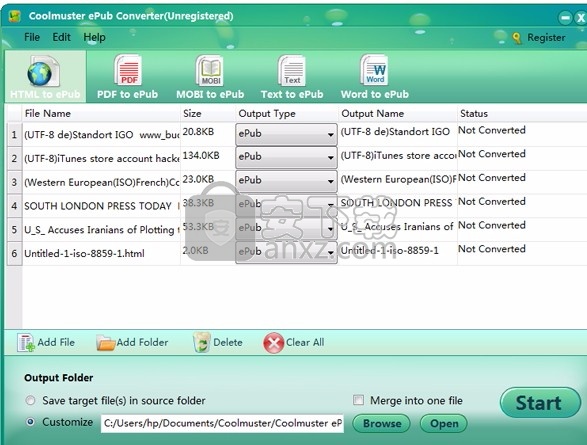Click the Output Type column header
Viewport: 587px width, 445px height.
click(287, 113)
